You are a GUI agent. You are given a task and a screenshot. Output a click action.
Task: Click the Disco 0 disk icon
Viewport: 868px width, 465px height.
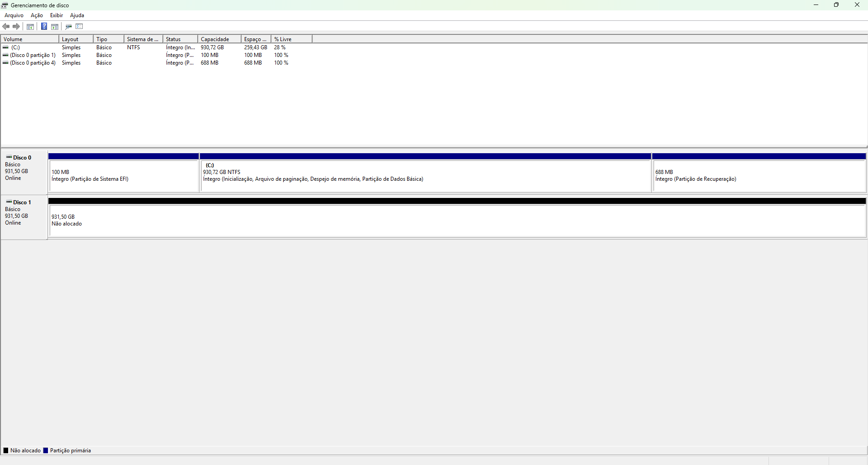(x=9, y=157)
